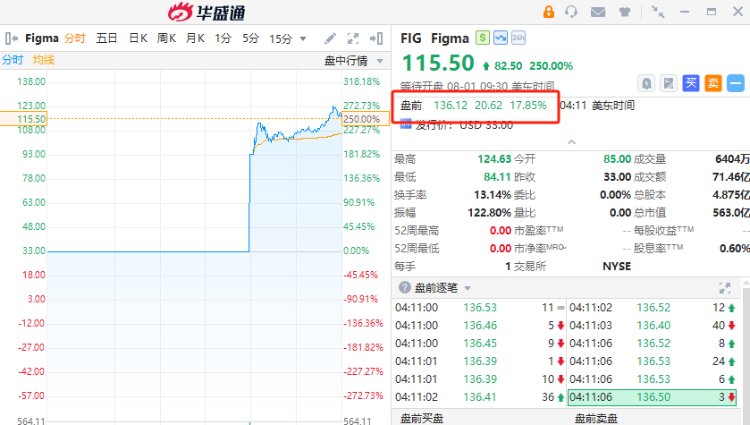
Task: Select the 15分 fifteen-minute chart
Action: click(x=281, y=38)
